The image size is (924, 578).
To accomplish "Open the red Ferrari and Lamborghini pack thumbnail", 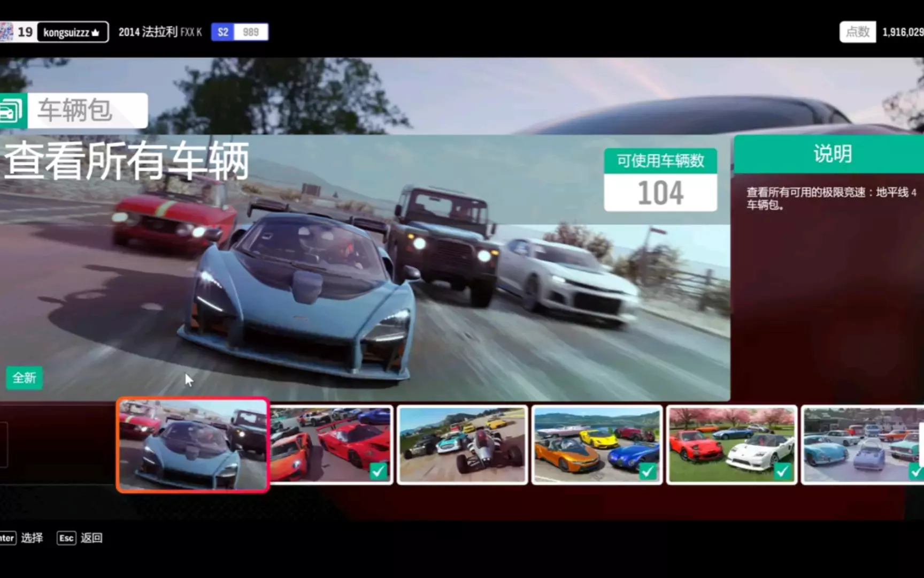I will (x=332, y=445).
